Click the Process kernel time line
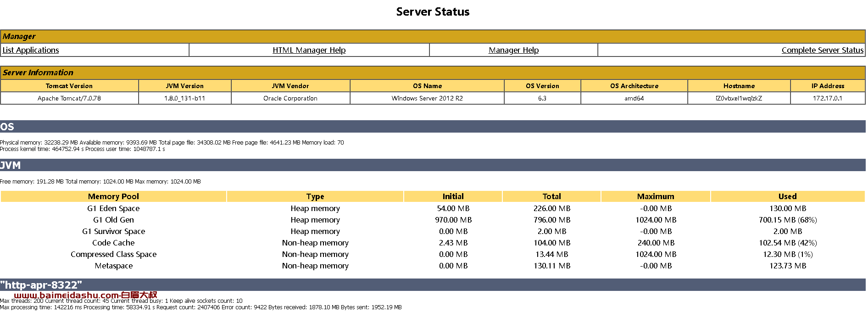 click(x=83, y=149)
